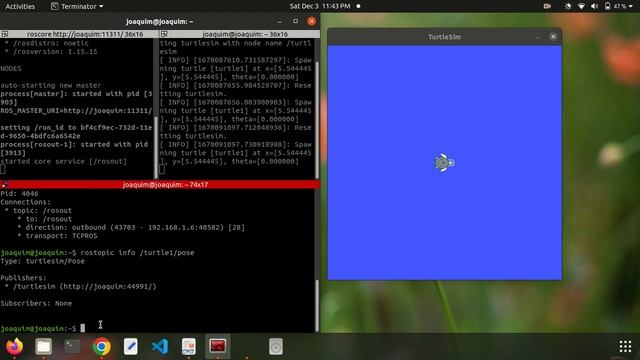Click the roscore pane grouping icon

coord(4,34)
